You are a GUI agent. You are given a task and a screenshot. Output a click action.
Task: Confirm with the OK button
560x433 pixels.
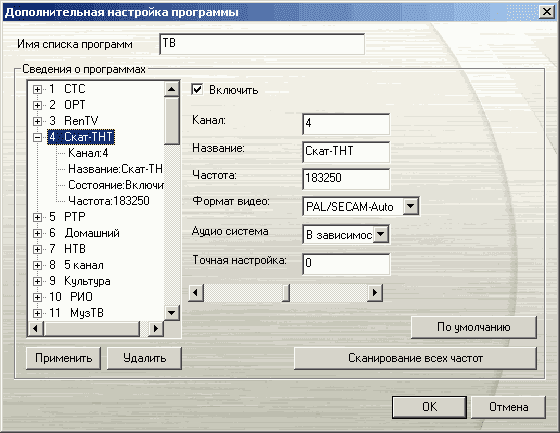coord(429,407)
